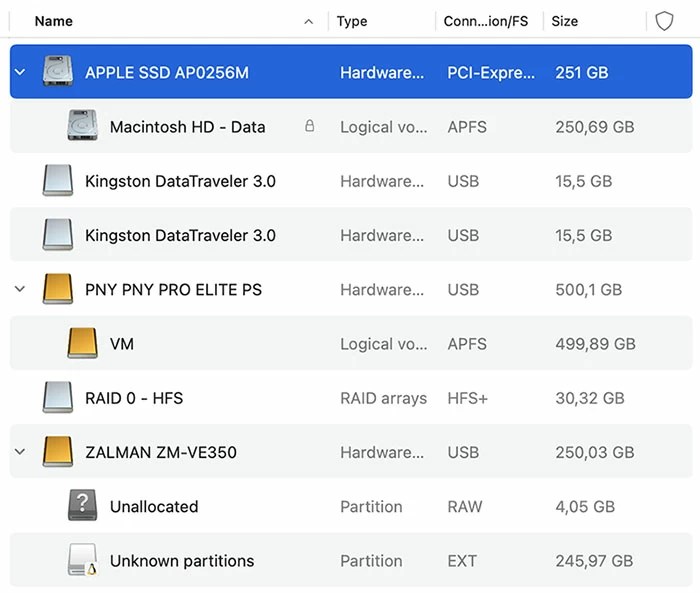Click the 30,32 GB size cell
This screenshot has width=700, height=593.
coord(590,398)
